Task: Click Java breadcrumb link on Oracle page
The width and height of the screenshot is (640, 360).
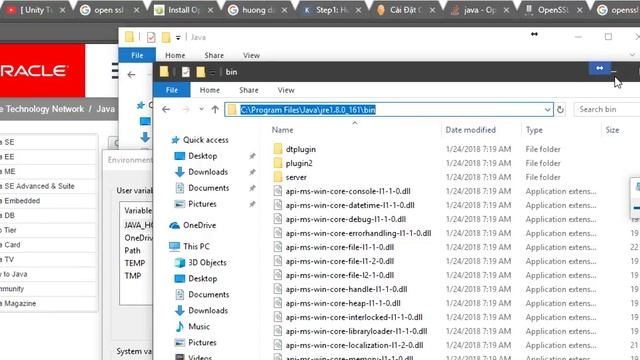Action: [x=105, y=109]
